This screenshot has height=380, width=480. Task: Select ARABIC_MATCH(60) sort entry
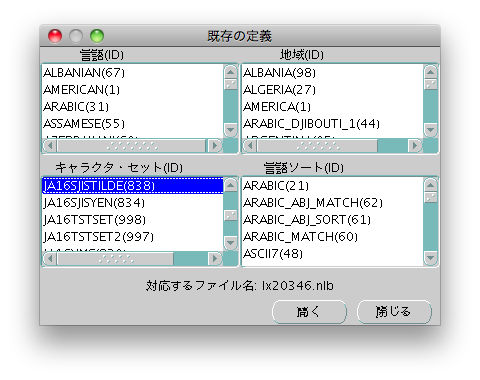(333, 237)
